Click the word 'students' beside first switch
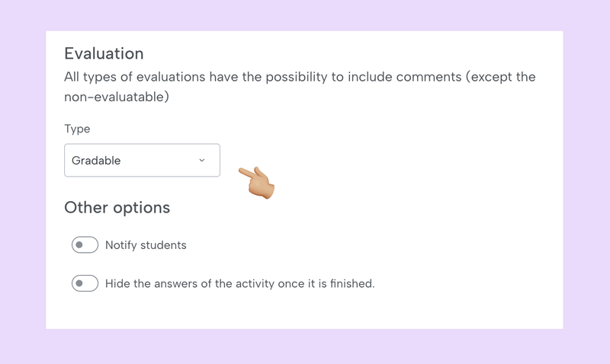This screenshot has height=364, width=610. [x=161, y=245]
